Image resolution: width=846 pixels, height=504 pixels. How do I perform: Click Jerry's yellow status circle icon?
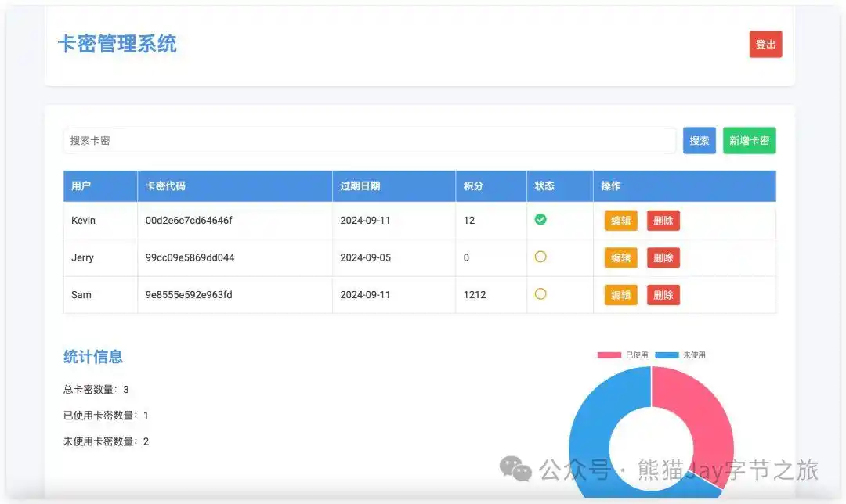[540, 257]
